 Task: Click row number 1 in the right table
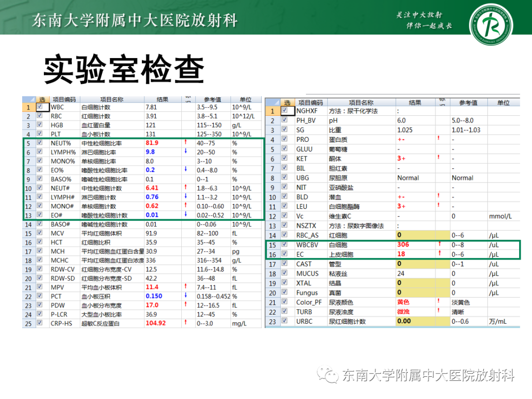coord(274,111)
